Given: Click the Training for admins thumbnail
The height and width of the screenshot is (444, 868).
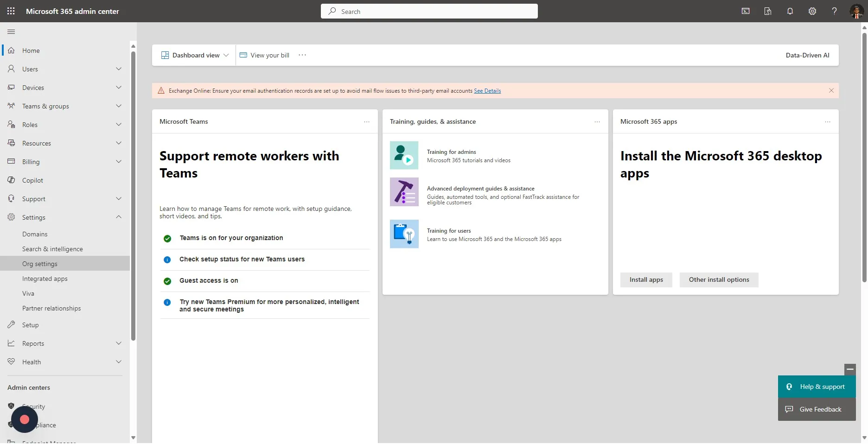Looking at the screenshot, I should [404, 155].
